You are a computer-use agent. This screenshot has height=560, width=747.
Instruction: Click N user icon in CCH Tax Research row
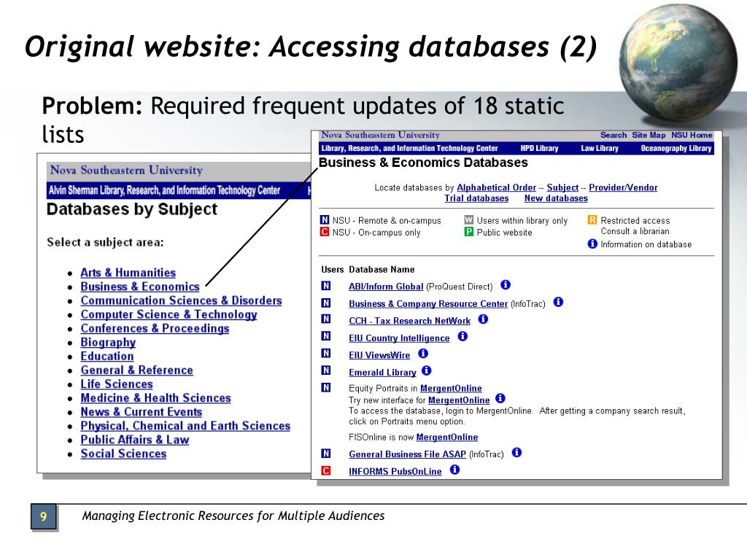(326, 319)
